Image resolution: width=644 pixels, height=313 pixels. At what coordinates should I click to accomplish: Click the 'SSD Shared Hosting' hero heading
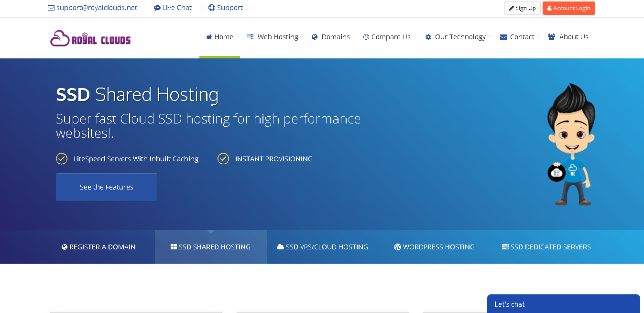[x=137, y=95]
